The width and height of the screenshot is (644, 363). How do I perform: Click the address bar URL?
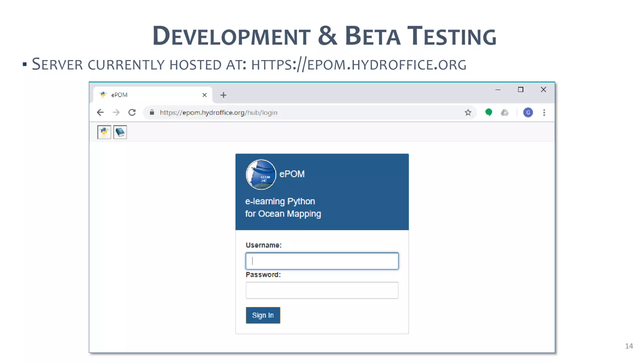coord(219,113)
